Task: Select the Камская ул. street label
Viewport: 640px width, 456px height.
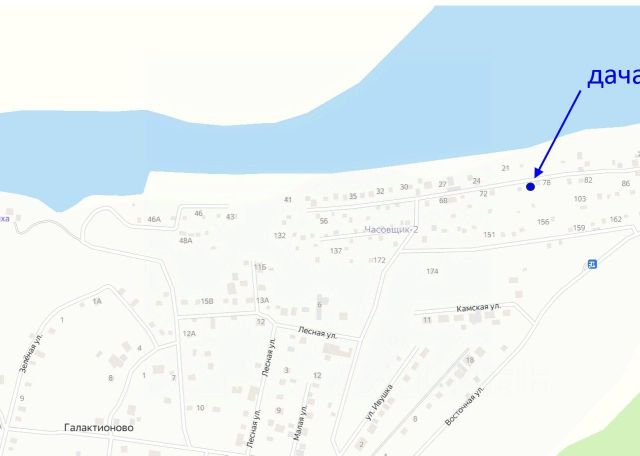Action: click(479, 307)
